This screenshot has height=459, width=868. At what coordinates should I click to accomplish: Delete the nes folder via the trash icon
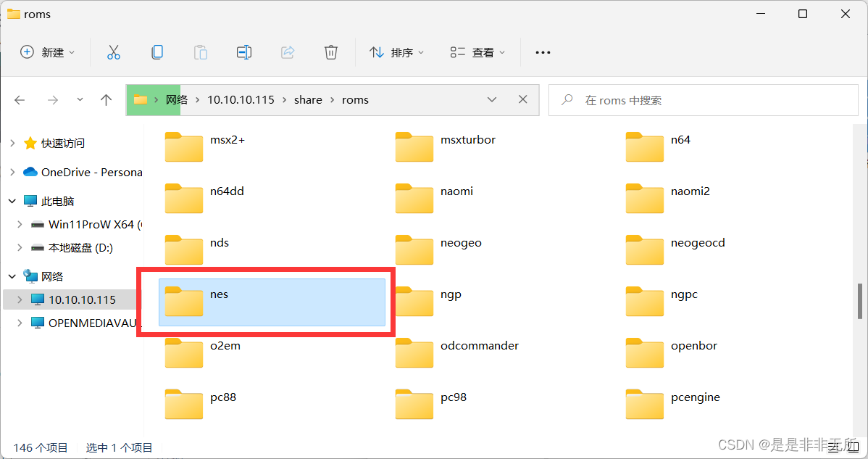pyautogui.click(x=330, y=51)
